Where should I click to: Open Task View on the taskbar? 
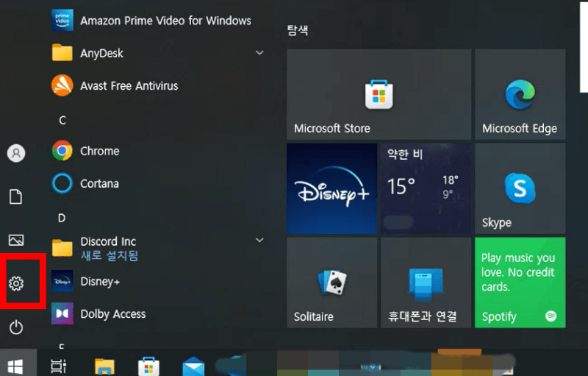59,366
